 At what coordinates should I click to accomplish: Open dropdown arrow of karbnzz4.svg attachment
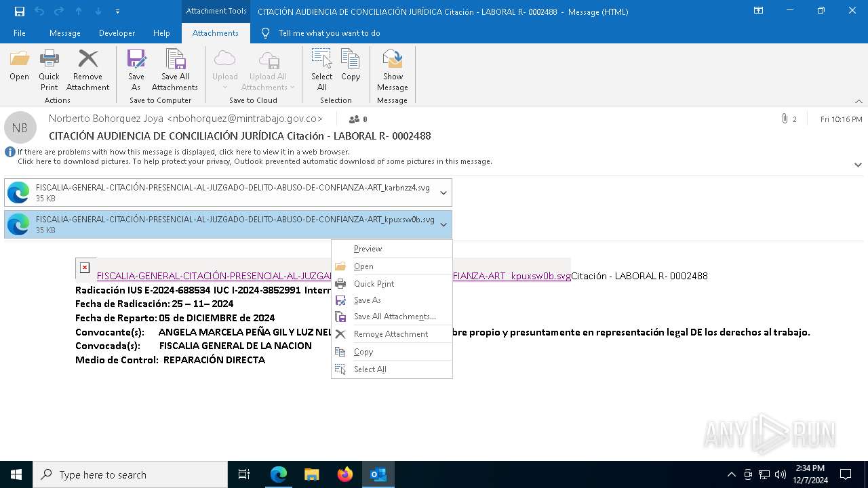click(443, 192)
